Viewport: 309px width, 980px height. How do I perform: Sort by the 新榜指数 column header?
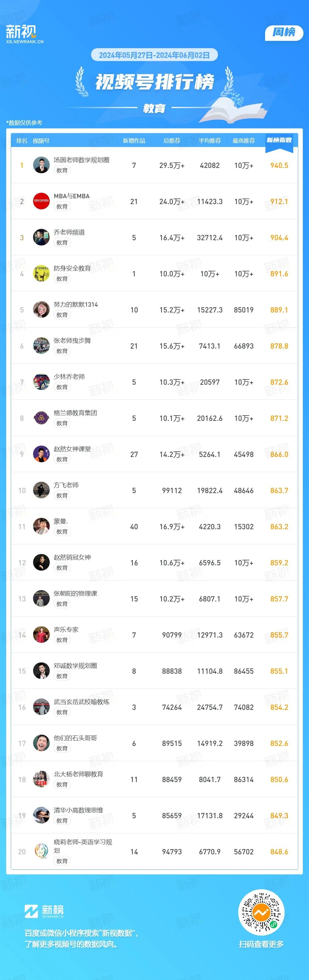(x=279, y=140)
